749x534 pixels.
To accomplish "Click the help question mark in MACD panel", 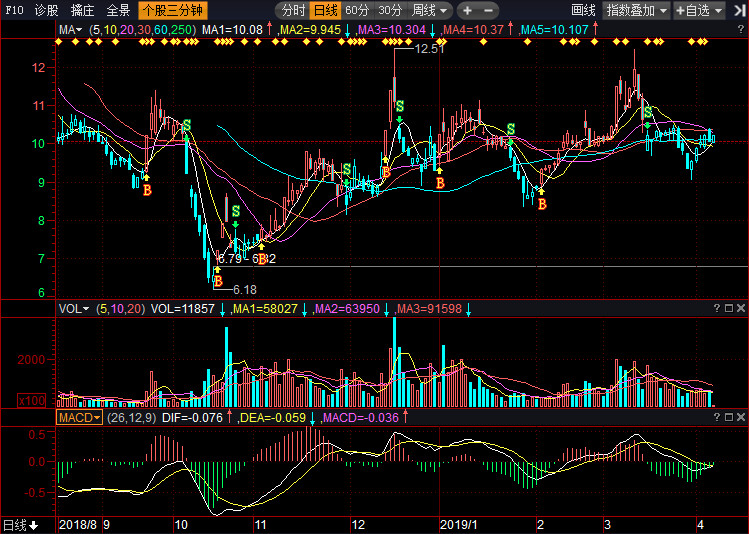I will tap(715, 417).
